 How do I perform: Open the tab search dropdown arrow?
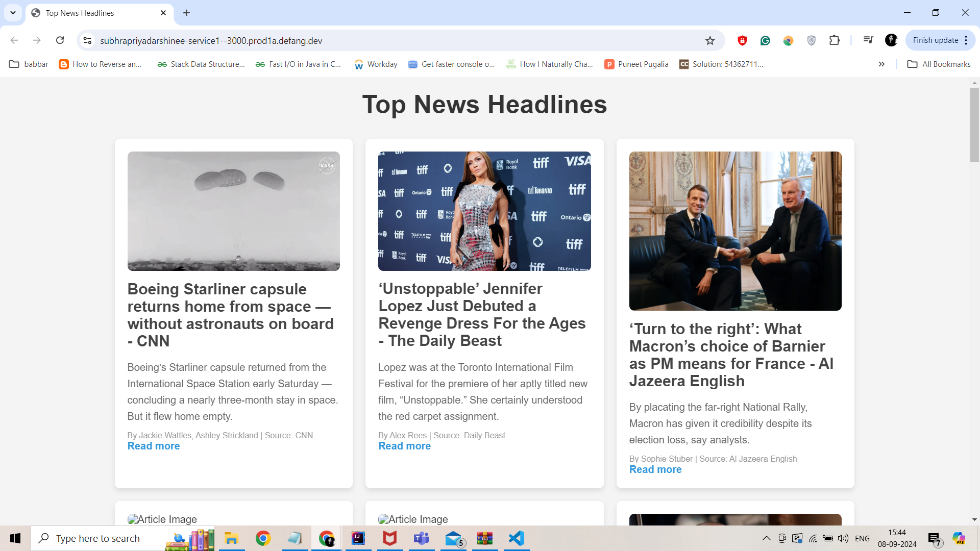coord(13,13)
